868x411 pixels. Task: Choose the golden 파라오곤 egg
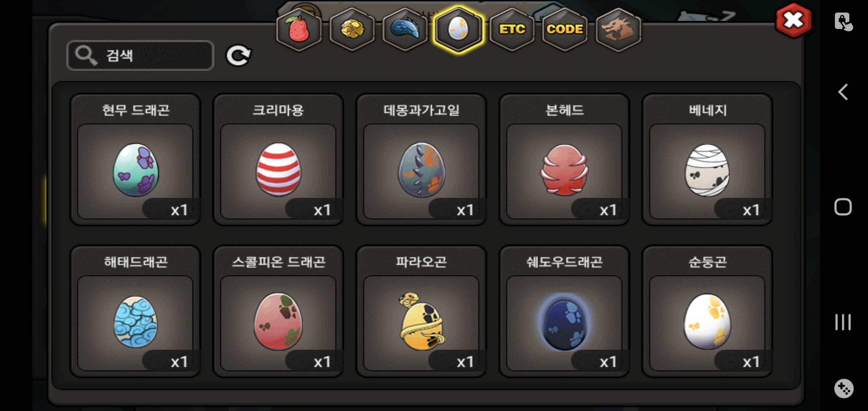pyautogui.click(x=421, y=311)
